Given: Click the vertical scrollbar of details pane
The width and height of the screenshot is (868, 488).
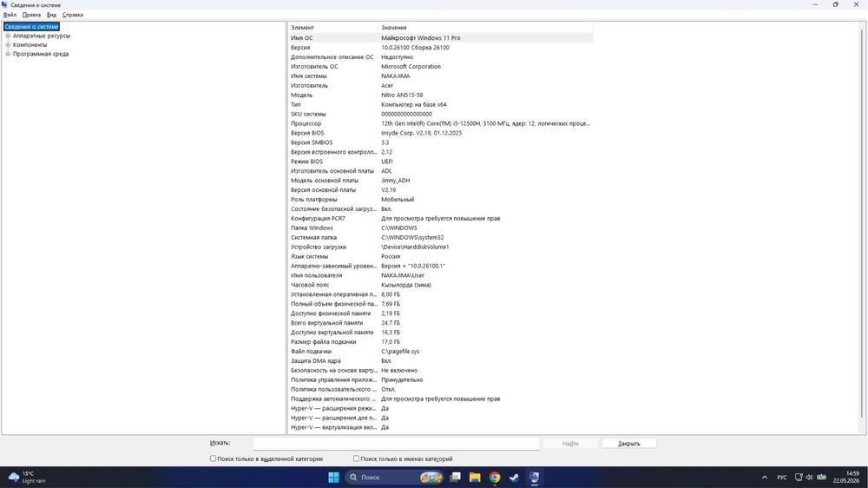Looking at the screenshot, I should pyautogui.click(x=861, y=221).
